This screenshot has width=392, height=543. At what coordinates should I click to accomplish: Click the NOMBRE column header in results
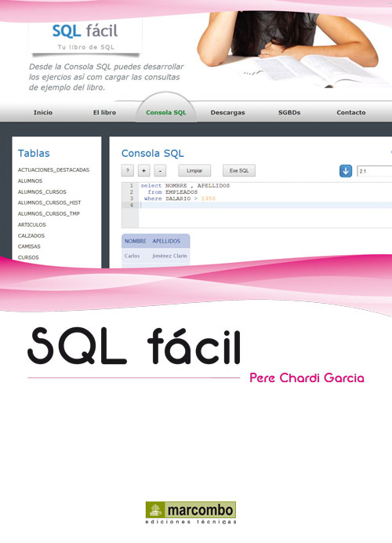136,241
